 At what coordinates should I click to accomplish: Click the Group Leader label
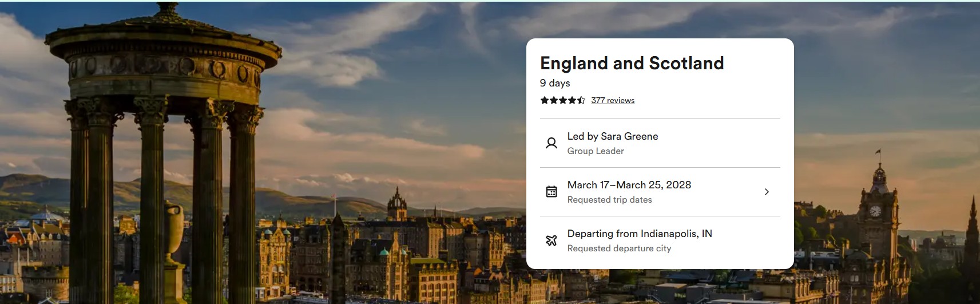click(x=596, y=151)
